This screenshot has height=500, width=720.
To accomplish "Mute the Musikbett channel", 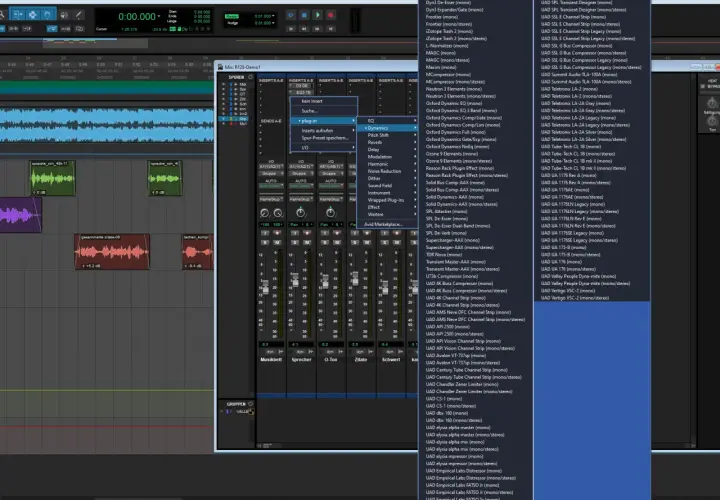I will coord(277,242).
